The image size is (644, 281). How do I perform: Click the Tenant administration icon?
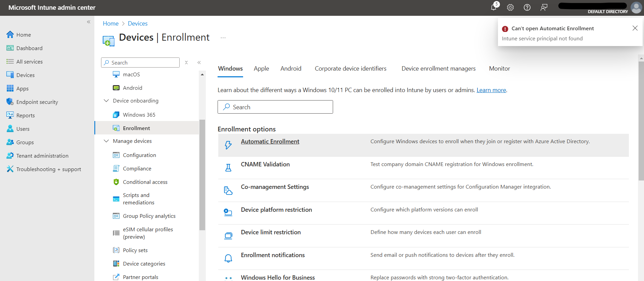[x=10, y=156]
